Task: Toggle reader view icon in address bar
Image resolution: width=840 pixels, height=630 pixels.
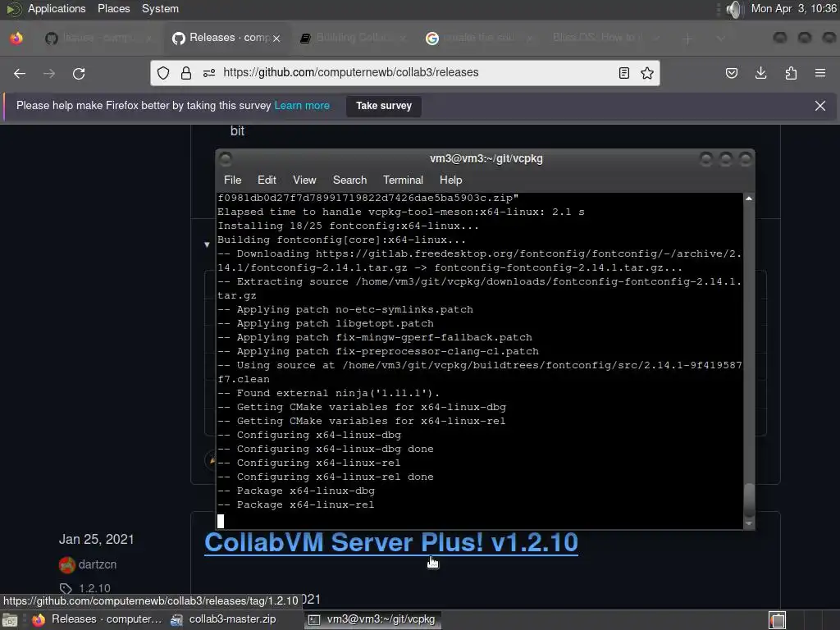Action: coord(624,73)
